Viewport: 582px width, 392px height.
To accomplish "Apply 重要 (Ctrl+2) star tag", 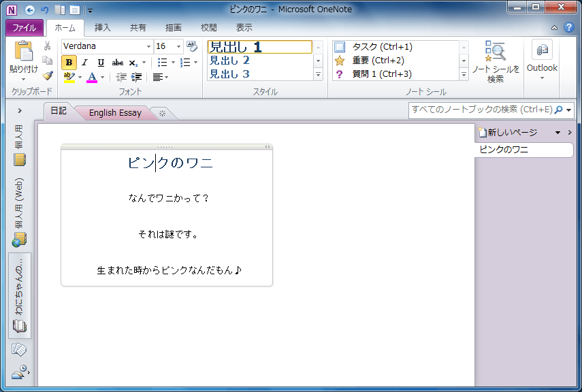I will click(395, 61).
